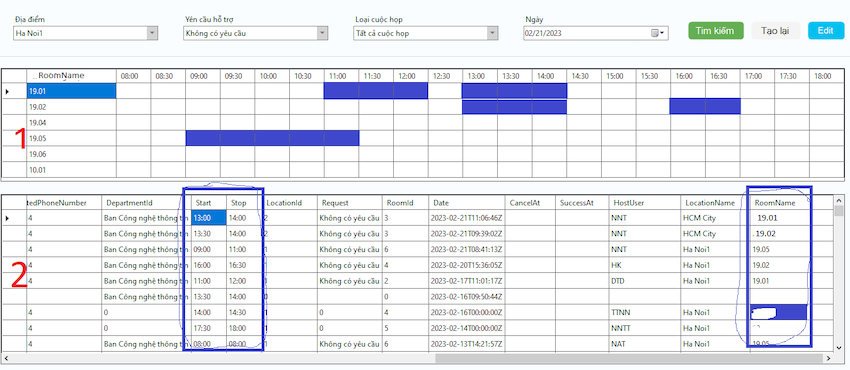This screenshot has height=370, width=850.
Task: Click the first HCM City location cell
Action: click(715, 218)
